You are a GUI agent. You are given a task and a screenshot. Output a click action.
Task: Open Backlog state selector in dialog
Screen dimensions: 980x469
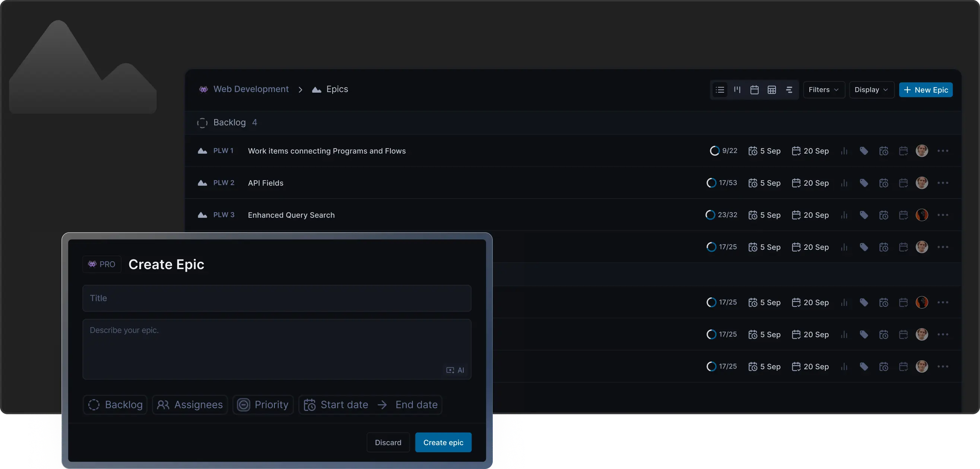[115, 404]
